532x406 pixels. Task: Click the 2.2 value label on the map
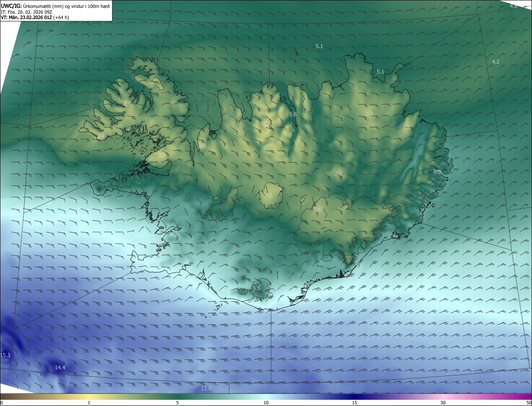click(406, 126)
